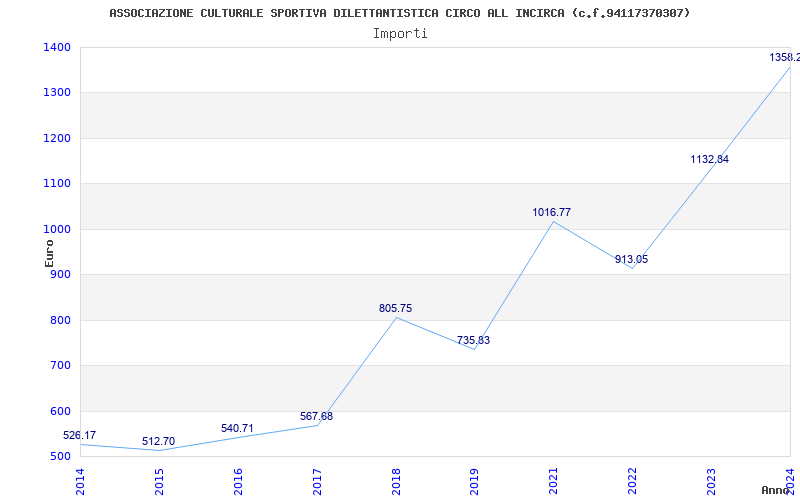The width and height of the screenshot is (800, 500).
Task: Click the 1200 y-axis value
Action: click(57, 138)
